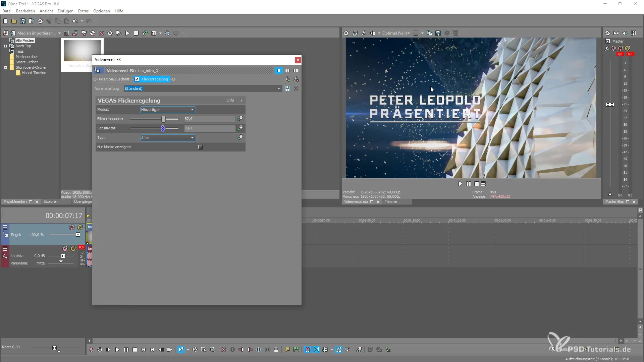Open the Modus dropdown showing Hinzufügen

tap(167, 110)
